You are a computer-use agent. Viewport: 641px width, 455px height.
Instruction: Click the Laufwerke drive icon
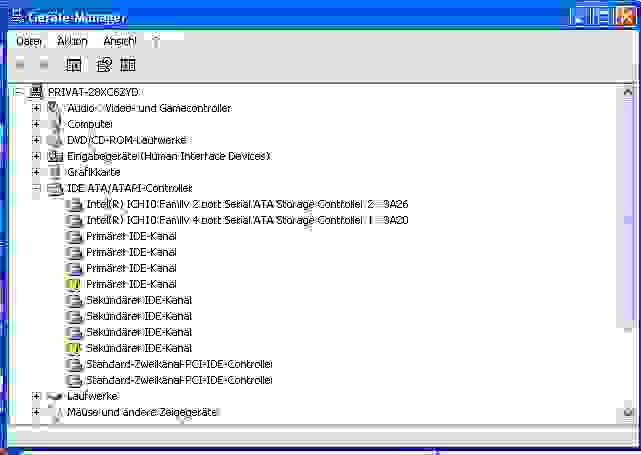click(55, 396)
